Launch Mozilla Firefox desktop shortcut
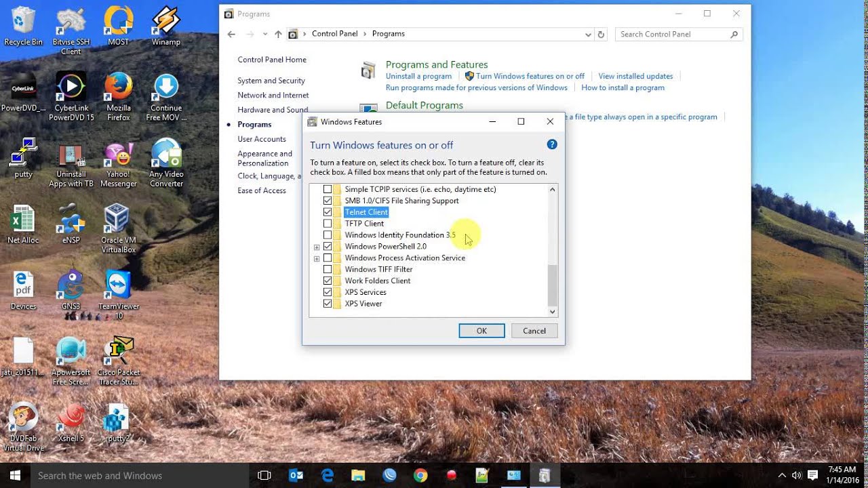 coord(118,96)
